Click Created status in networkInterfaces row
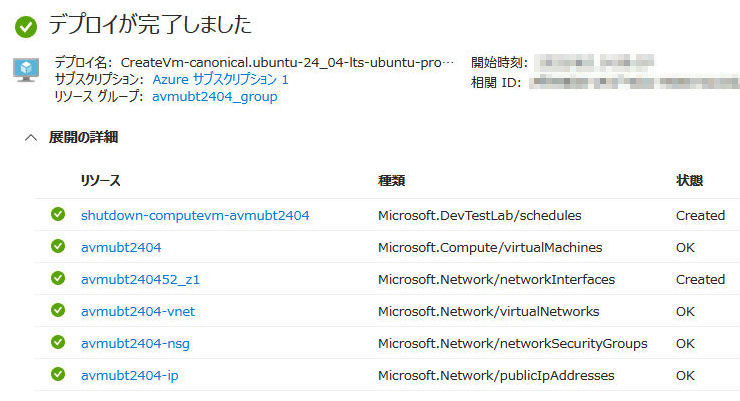Screen dimensions: 740x401 tap(700, 280)
